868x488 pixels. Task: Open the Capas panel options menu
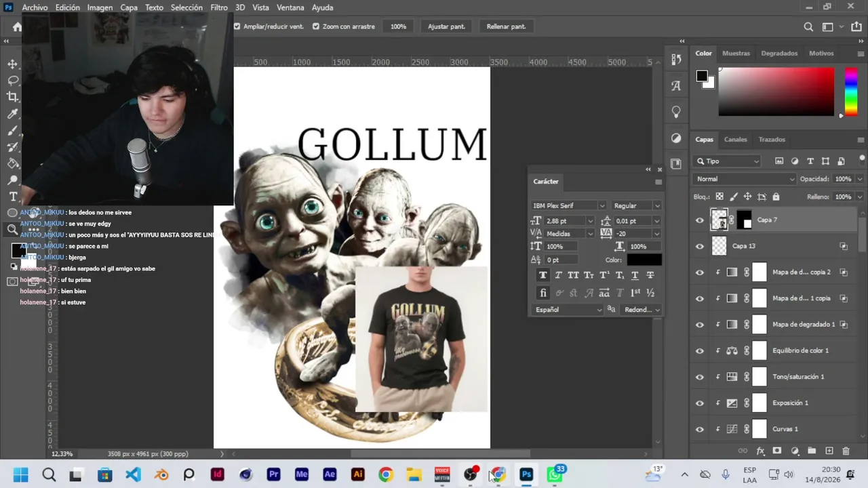click(861, 140)
